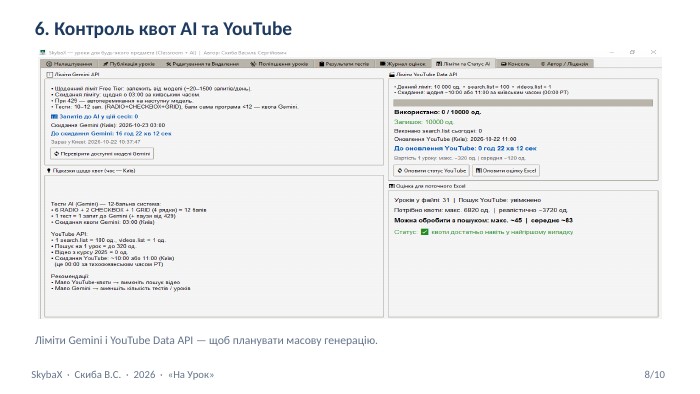Switch to the Публікація уроків tab
Viewport: 700px width, 394px height.
[129, 64]
